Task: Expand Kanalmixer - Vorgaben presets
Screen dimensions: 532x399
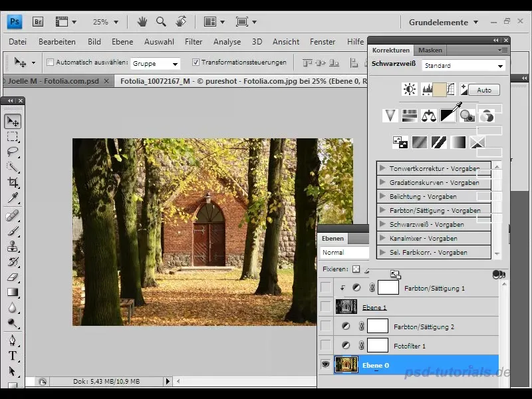Action: point(382,238)
